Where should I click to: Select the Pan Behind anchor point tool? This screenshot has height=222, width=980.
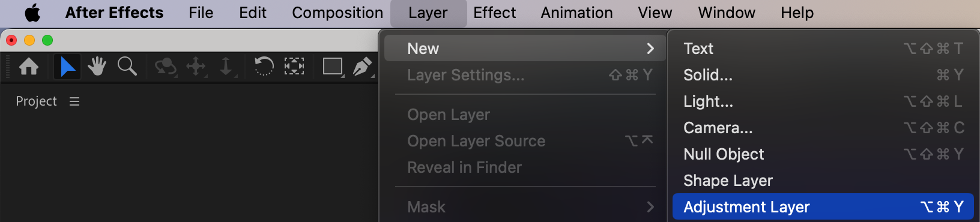point(294,66)
